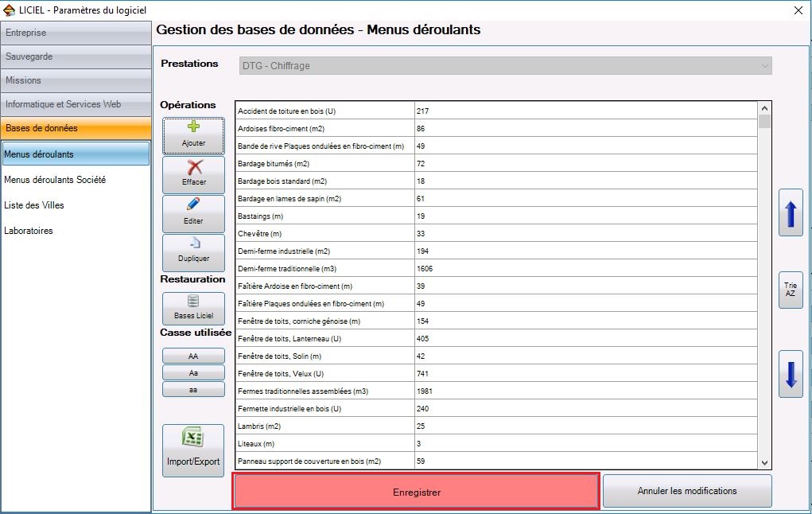Sort list with Trie AZ button
This screenshot has width=812, height=514.
[791, 290]
